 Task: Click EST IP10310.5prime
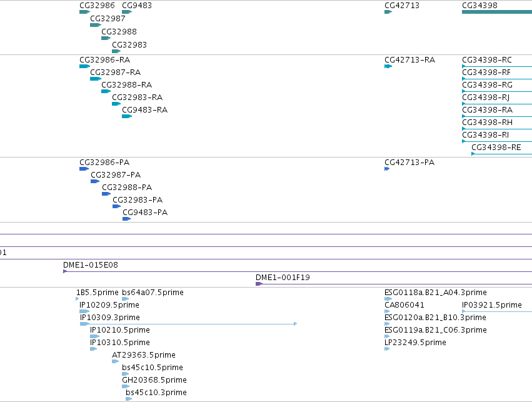click(94, 349)
